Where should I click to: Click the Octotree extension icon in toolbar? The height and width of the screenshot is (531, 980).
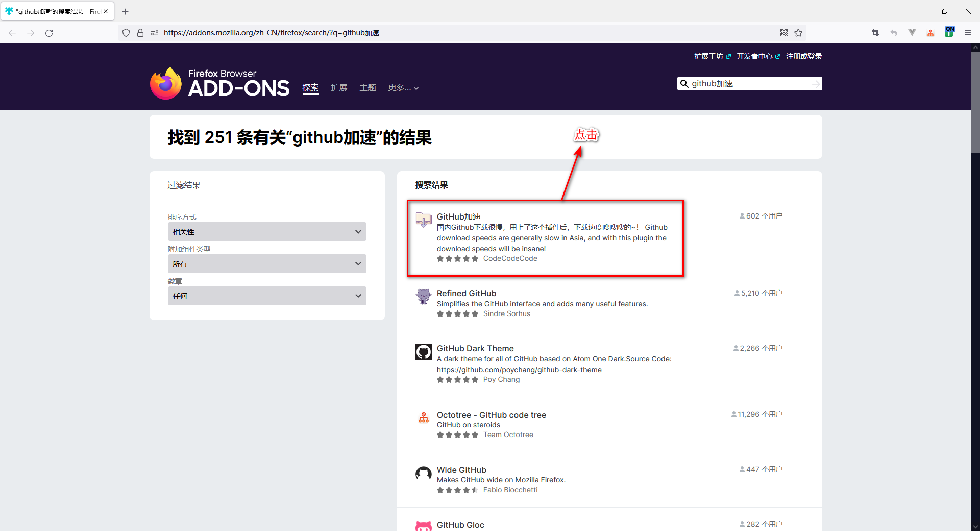pyautogui.click(x=930, y=32)
